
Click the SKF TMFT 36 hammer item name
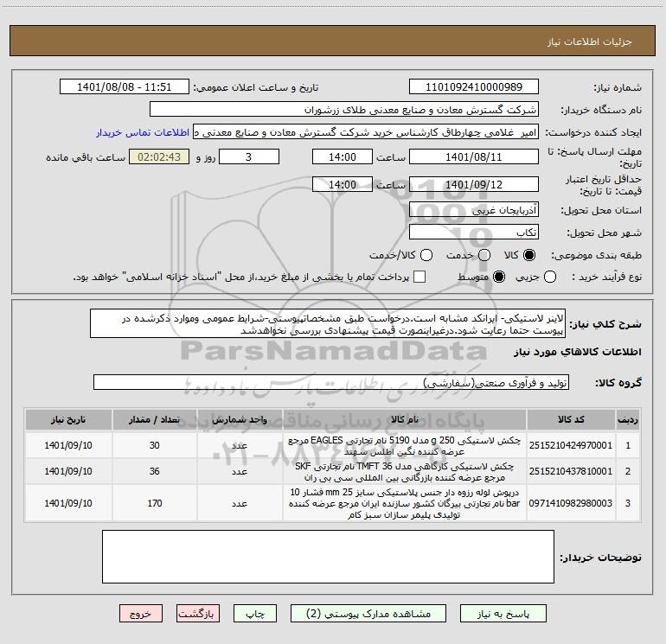point(405,472)
